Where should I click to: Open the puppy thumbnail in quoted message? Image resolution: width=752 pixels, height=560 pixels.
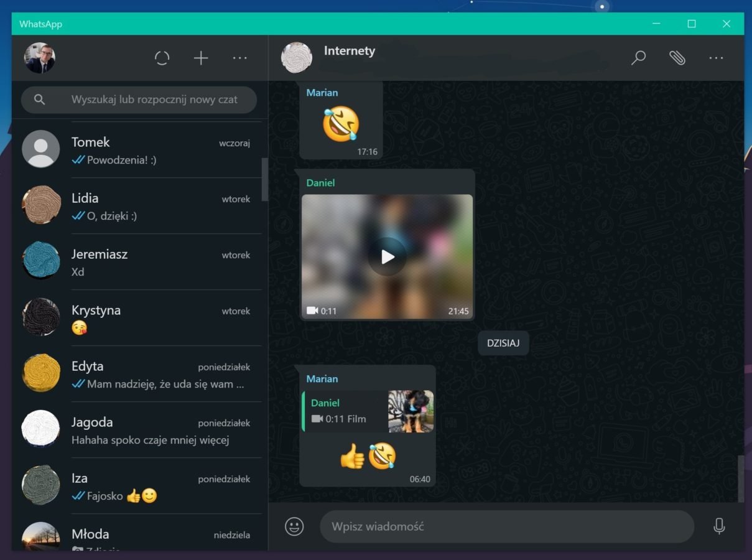click(411, 411)
